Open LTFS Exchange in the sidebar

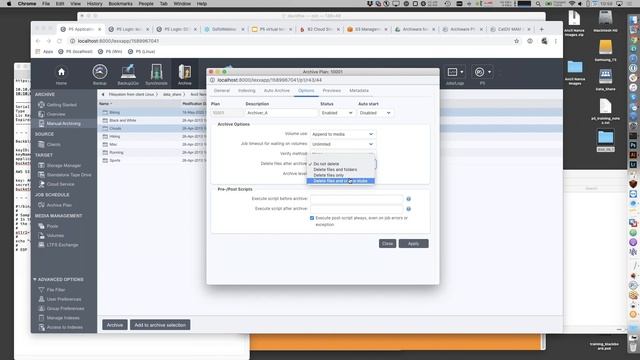[62, 245]
